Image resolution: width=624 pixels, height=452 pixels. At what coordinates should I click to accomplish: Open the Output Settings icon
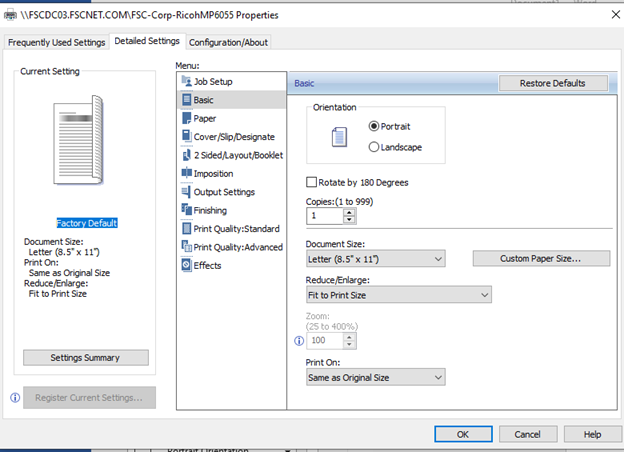click(x=186, y=191)
